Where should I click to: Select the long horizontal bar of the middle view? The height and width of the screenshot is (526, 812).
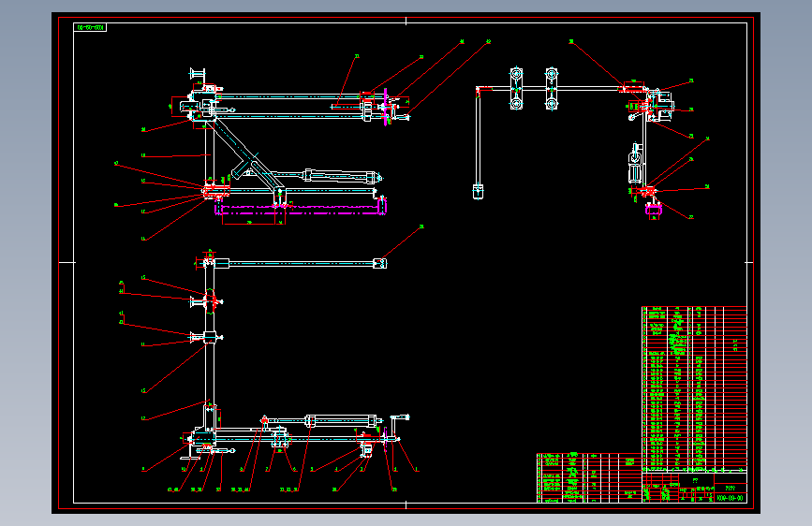pyautogui.click(x=301, y=264)
